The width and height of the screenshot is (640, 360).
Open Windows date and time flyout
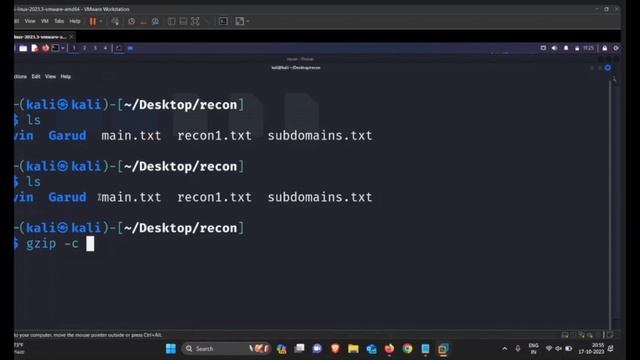(591, 349)
